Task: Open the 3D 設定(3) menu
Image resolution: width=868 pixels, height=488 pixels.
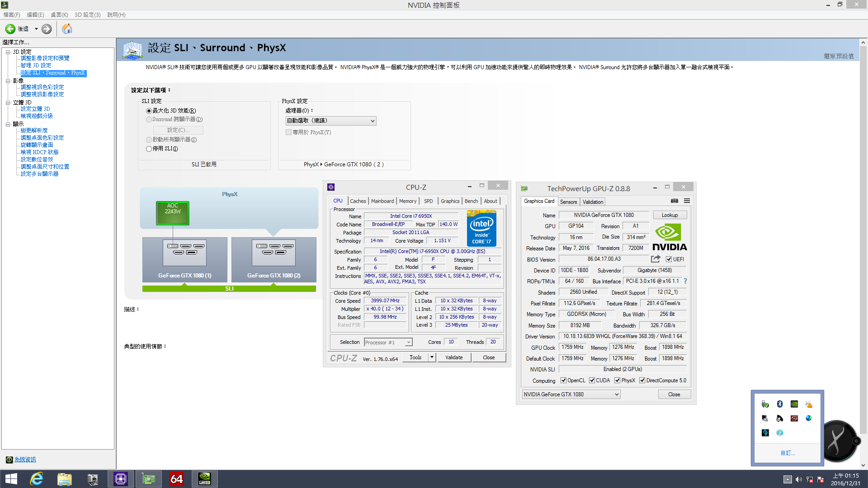Action: click(87, 15)
